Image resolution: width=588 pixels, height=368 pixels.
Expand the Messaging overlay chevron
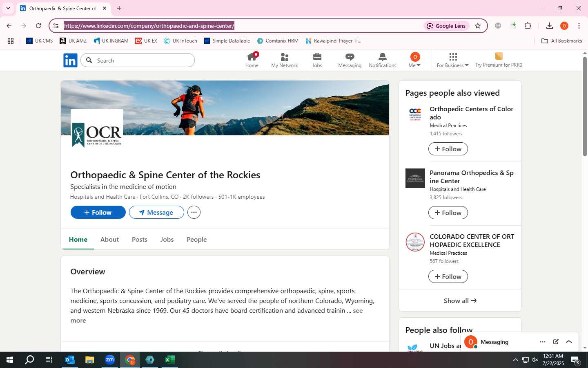point(569,342)
